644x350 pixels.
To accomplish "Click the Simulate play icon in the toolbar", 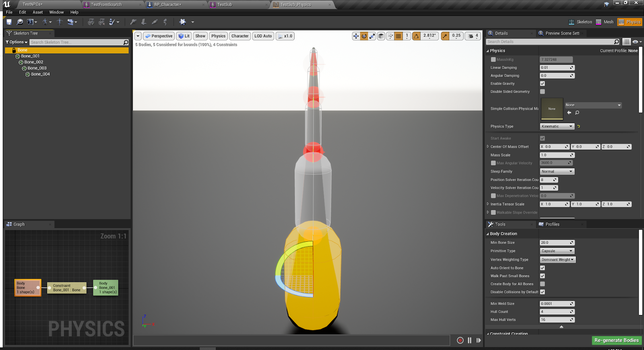I will [183, 22].
